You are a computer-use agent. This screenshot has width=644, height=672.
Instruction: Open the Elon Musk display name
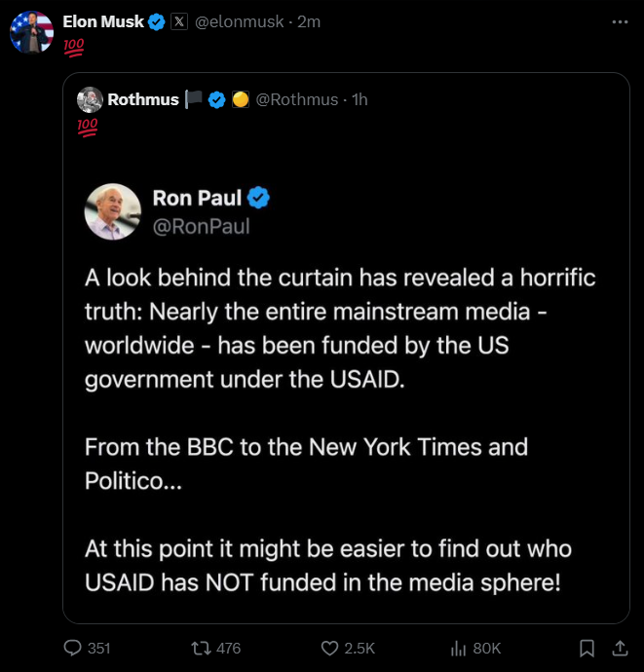coord(103,21)
